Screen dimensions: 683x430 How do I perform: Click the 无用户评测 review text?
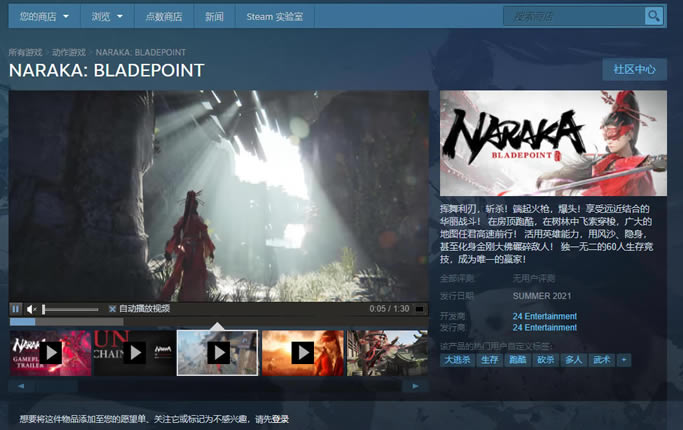click(534, 278)
